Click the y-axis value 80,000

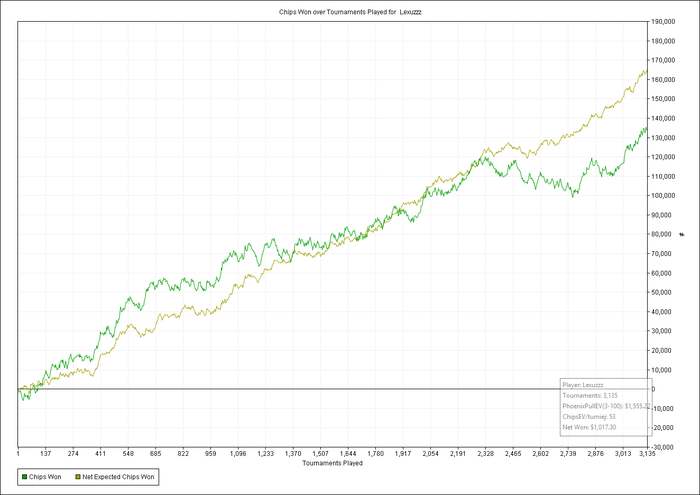pos(662,234)
